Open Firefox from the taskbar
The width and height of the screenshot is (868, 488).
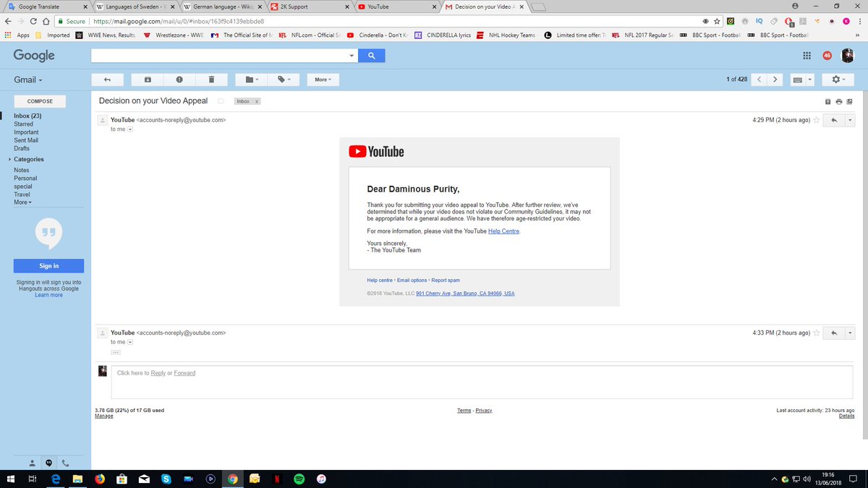coord(99,479)
